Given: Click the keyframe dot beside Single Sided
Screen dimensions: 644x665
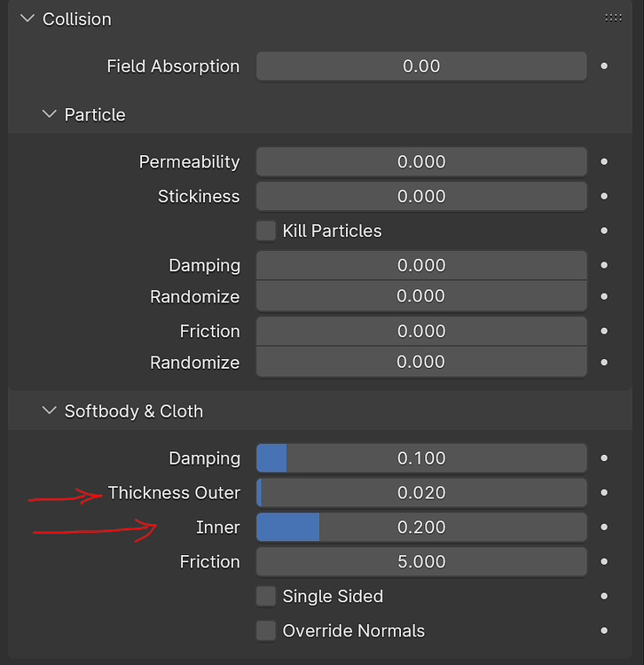Looking at the screenshot, I should (x=604, y=597).
